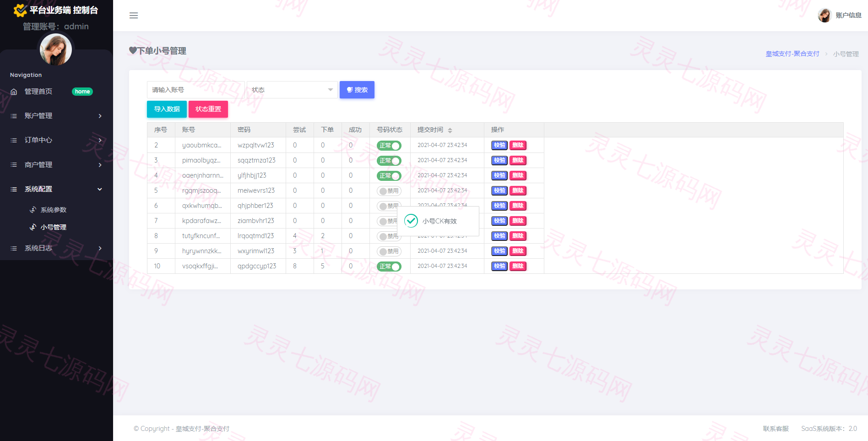Focus the 请输入账号 search field
Screen dimensions: 868x441
195,90
